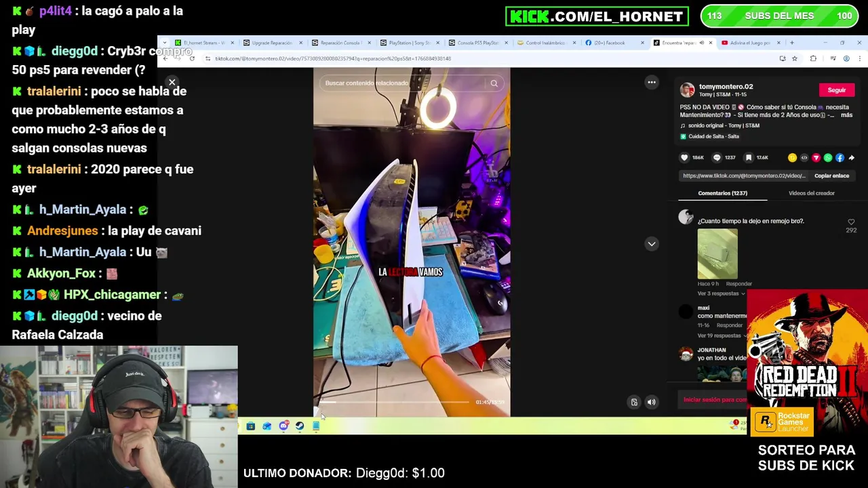The height and width of the screenshot is (488, 868).
Task: Click the browser back arrow
Action: [165, 59]
